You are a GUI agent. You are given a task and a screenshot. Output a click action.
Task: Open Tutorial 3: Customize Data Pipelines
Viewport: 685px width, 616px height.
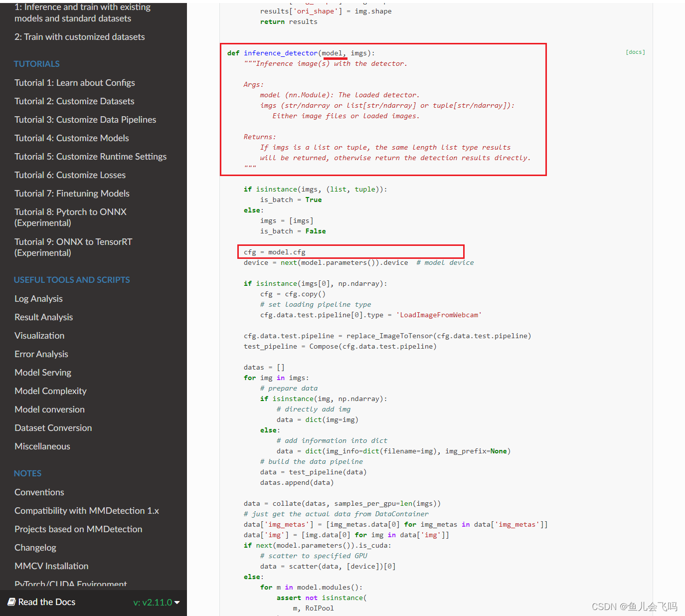[85, 119]
